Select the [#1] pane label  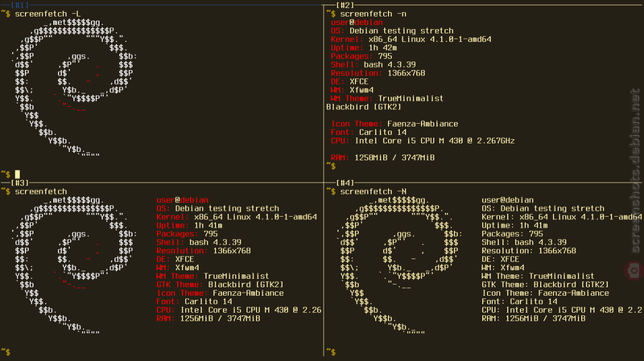[x=20, y=5]
